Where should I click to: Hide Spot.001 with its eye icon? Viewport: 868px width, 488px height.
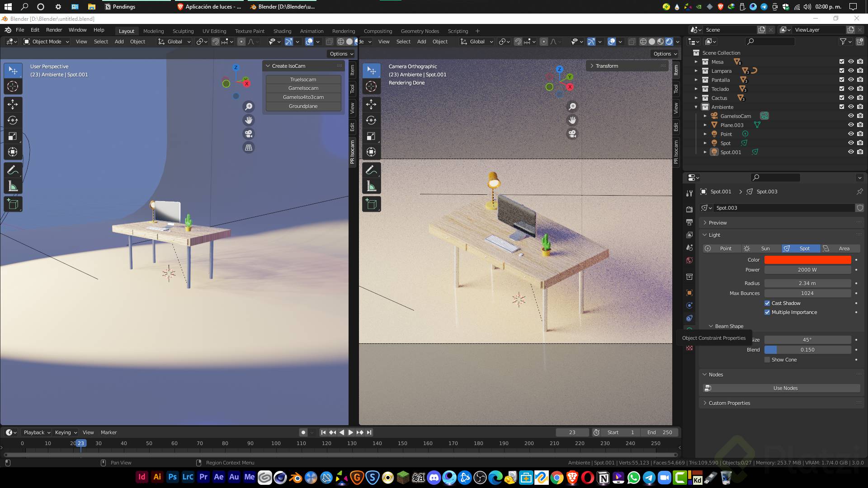[850, 152]
